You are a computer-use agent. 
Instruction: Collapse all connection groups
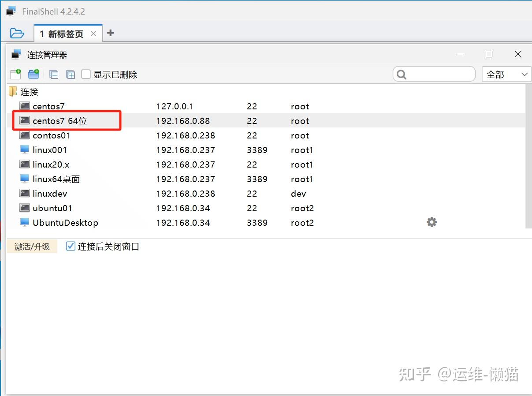(x=54, y=74)
